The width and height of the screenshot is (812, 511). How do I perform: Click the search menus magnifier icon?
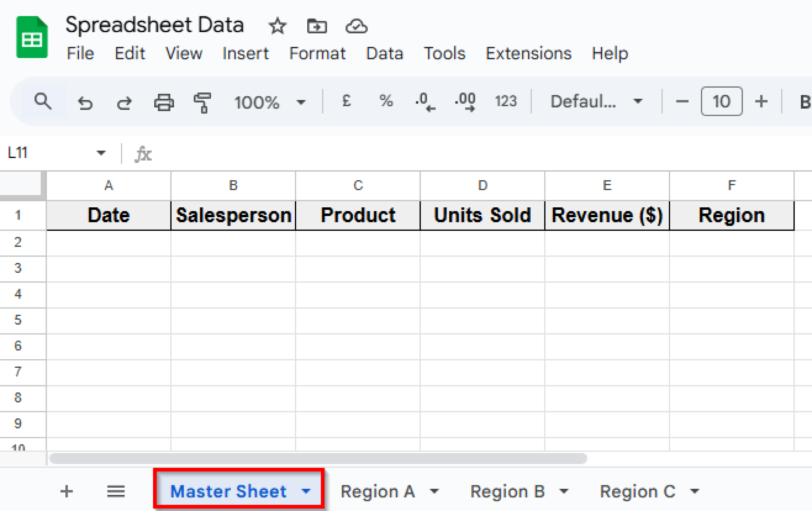tap(43, 101)
